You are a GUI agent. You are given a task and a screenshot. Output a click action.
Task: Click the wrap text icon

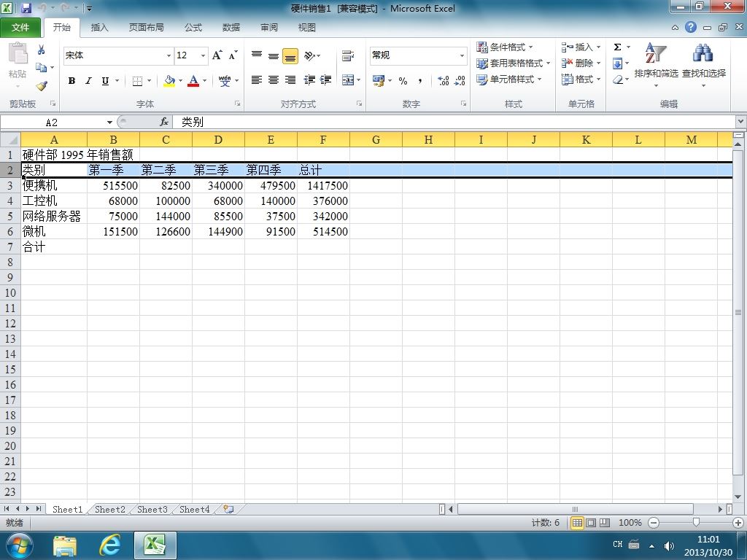(348, 55)
